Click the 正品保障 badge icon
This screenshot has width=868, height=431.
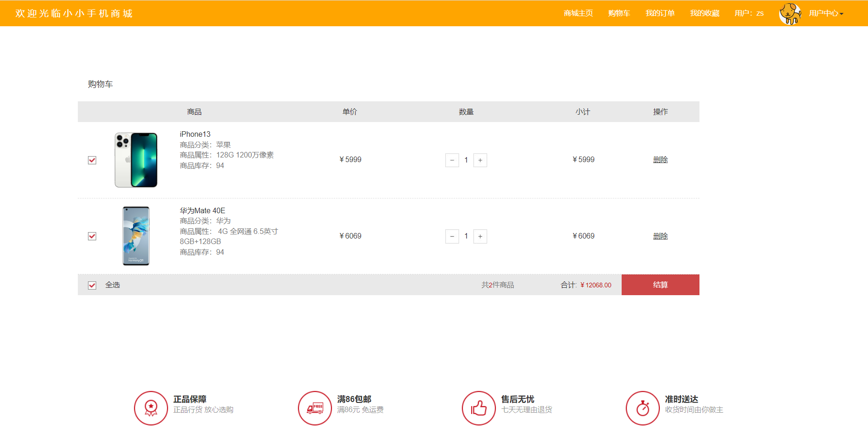[151, 408]
